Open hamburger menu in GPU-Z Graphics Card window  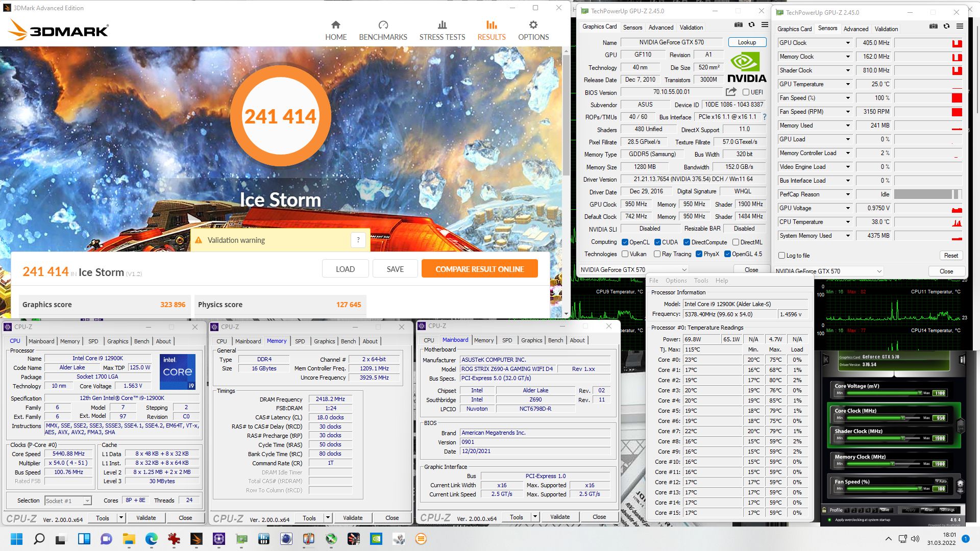765,24
